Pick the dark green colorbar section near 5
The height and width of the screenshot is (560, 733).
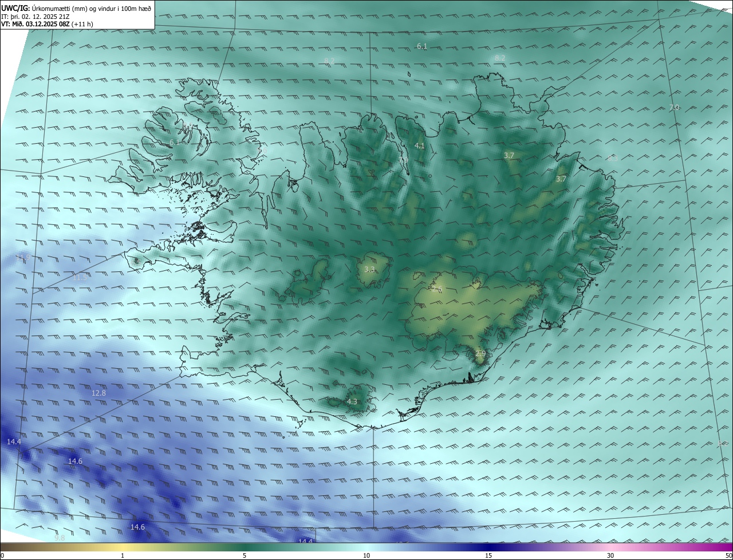coord(245,547)
